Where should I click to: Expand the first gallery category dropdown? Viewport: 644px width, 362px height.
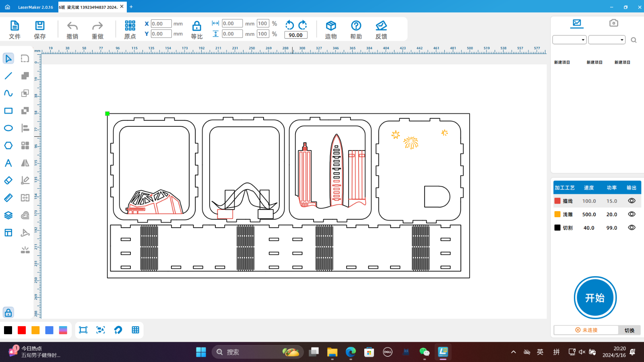click(569, 40)
